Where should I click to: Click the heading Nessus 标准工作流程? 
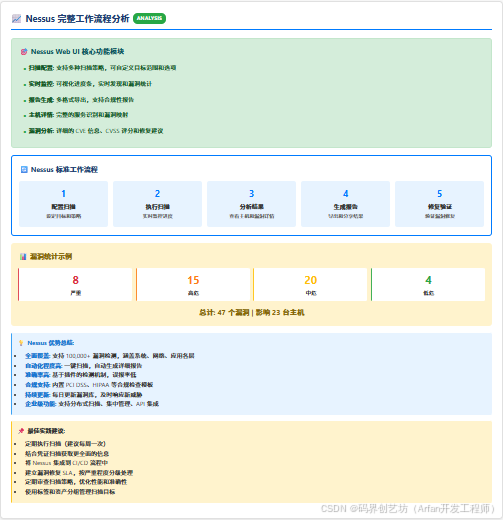[x=64, y=170]
